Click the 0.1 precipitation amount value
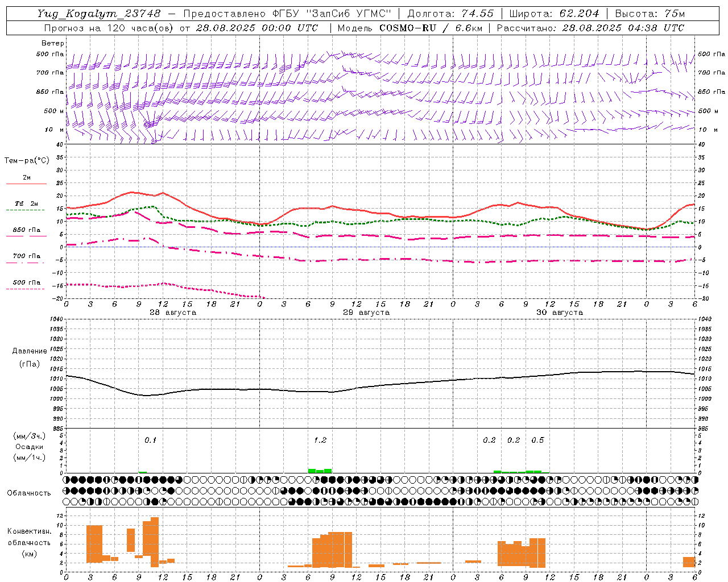The image size is (728, 582). point(150,440)
